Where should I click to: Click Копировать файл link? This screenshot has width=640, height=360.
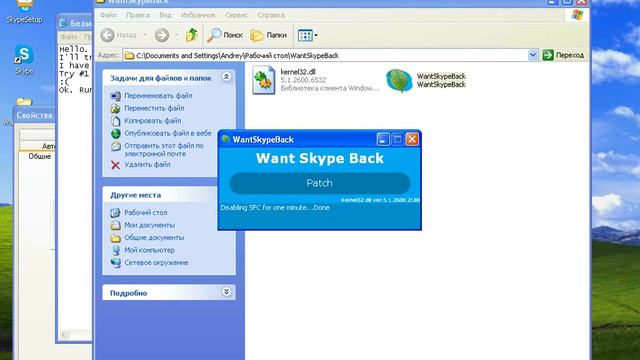tap(152, 121)
